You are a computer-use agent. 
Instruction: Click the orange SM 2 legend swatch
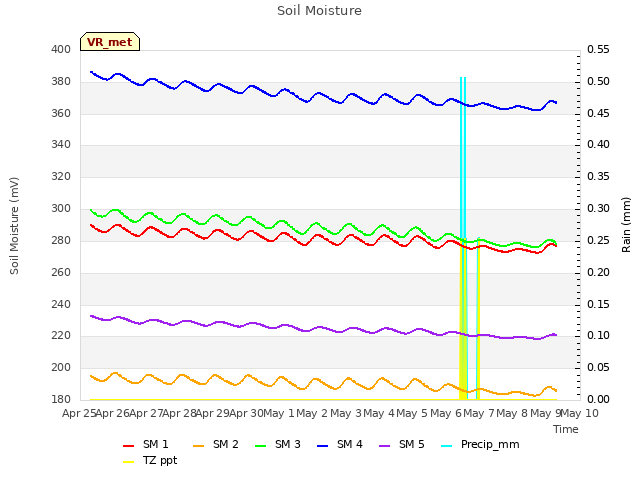[199, 446]
